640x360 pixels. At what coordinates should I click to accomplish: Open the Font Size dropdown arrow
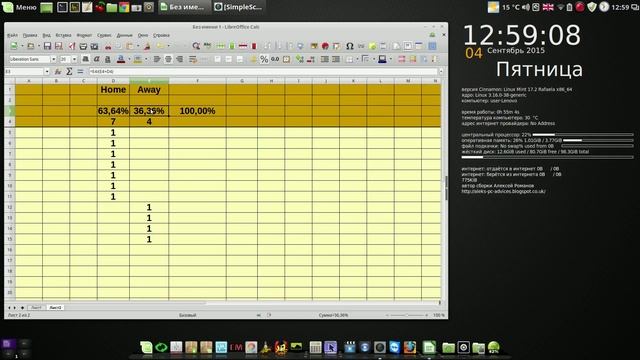tap(74, 60)
